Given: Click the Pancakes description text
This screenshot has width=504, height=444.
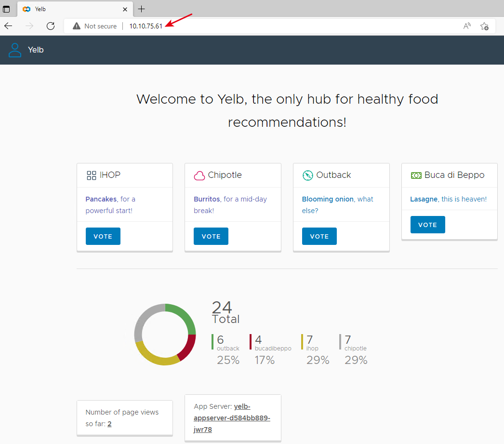Looking at the screenshot, I should pyautogui.click(x=110, y=205).
